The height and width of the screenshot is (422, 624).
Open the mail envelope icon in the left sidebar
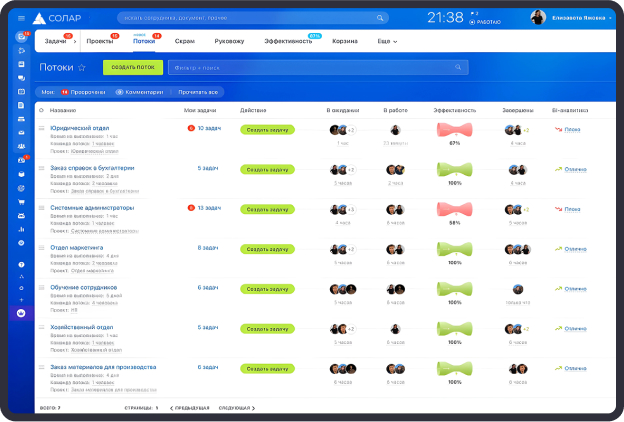pos(21,133)
